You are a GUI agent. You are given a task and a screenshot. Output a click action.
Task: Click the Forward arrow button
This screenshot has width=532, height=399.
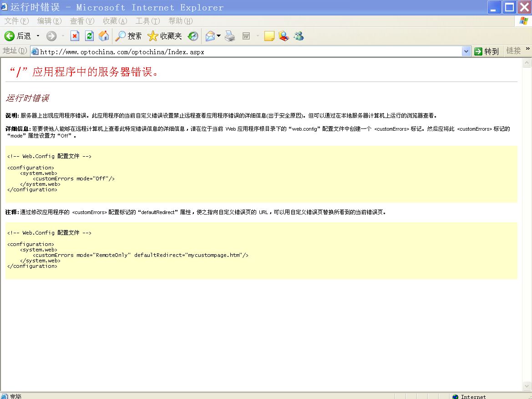tap(51, 36)
